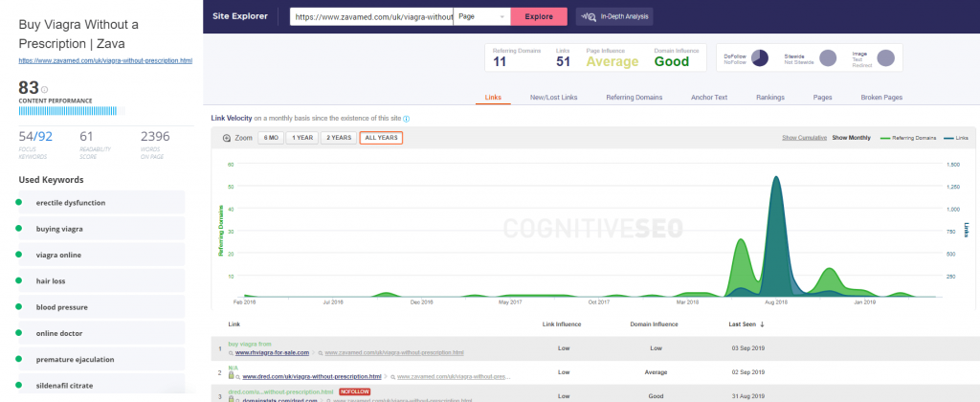
Task: Click row 1 target zavamed.com URL
Action: (394, 352)
